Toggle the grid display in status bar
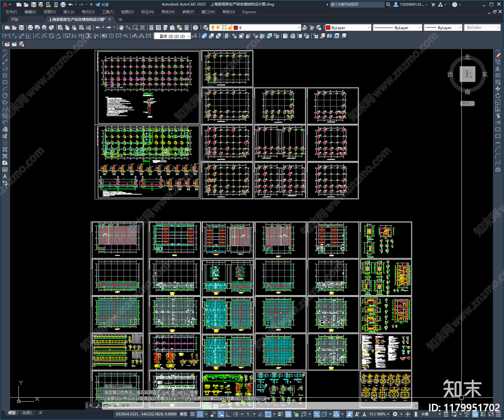The height and width of the screenshot is (420, 504). pos(192,414)
